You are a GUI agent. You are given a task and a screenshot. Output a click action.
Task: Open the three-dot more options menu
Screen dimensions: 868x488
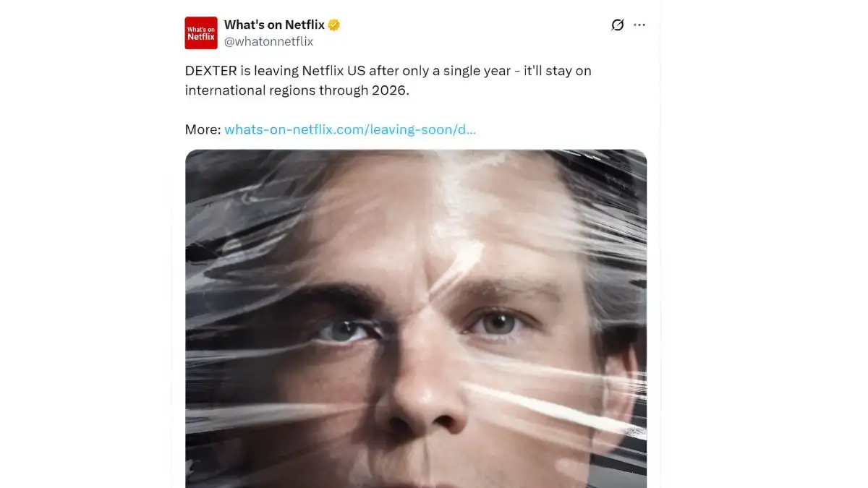click(639, 25)
